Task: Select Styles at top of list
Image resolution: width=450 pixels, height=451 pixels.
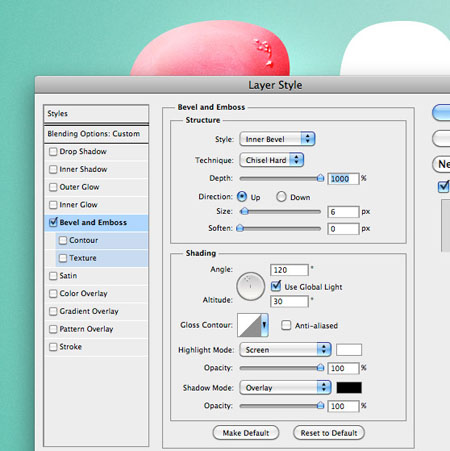Action: pyautogui.click(x=96, y=114)
